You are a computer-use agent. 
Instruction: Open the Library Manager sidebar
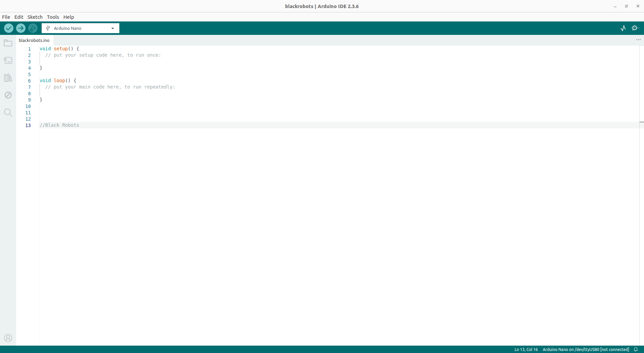coord(8,78)
